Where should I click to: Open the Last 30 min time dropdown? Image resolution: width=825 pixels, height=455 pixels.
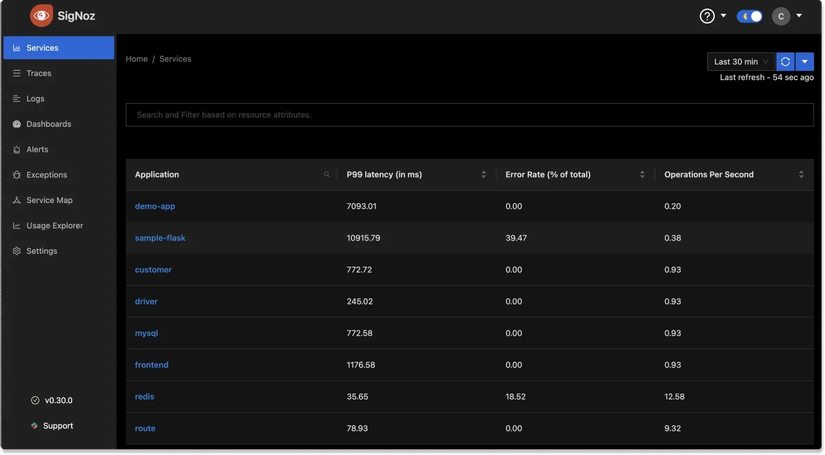[741, 62]
